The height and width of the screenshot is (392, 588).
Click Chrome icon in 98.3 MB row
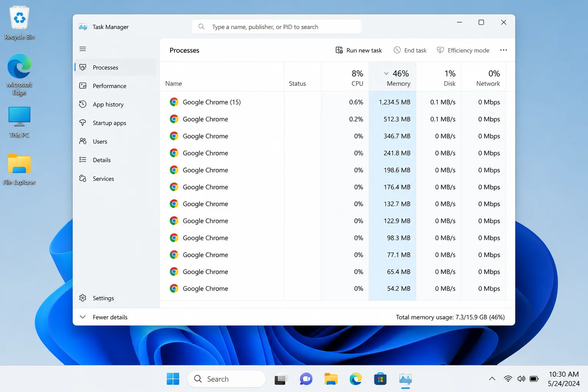(x=174, y=238)
